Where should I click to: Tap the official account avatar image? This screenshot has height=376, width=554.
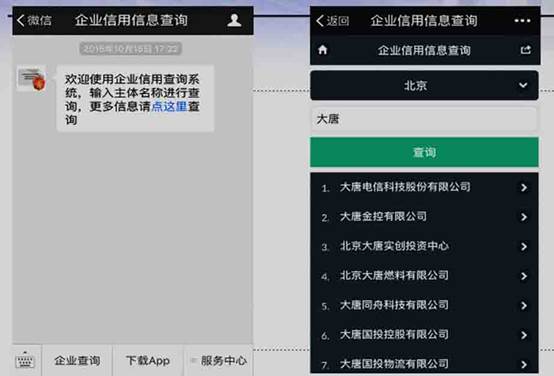tap(32, 78)
